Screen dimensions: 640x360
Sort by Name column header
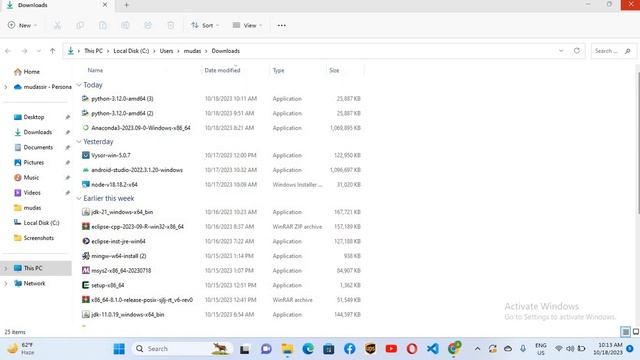[95, 70]
